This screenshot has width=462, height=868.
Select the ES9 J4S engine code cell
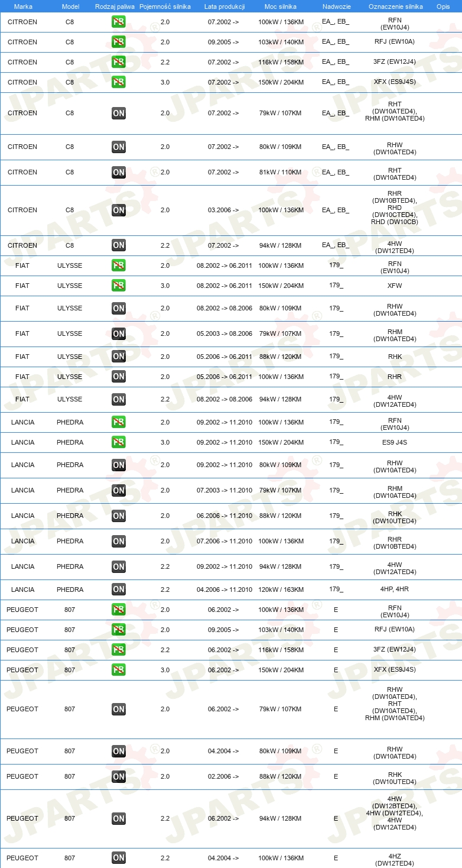[x=395, y=442]
